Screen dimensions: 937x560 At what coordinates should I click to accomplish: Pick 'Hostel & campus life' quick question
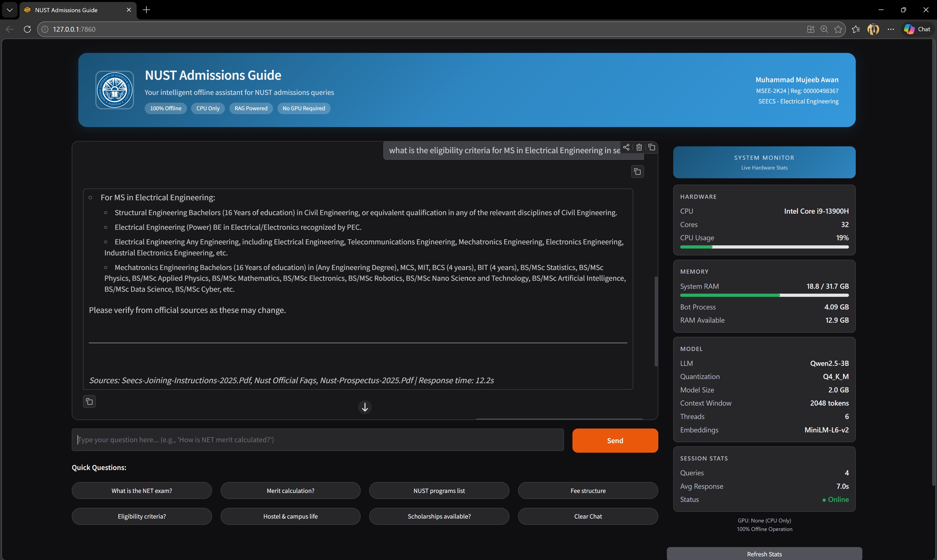pyautogui.click(x=290, y=516)
